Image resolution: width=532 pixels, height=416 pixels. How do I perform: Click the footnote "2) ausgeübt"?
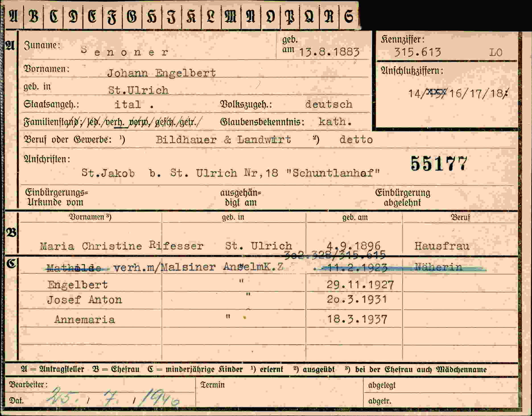point(314,369)
